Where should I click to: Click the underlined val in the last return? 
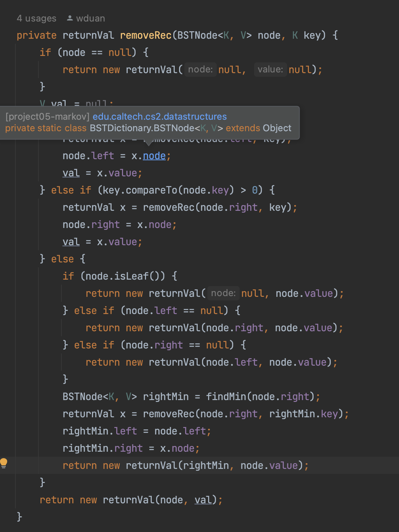(203, 500)
